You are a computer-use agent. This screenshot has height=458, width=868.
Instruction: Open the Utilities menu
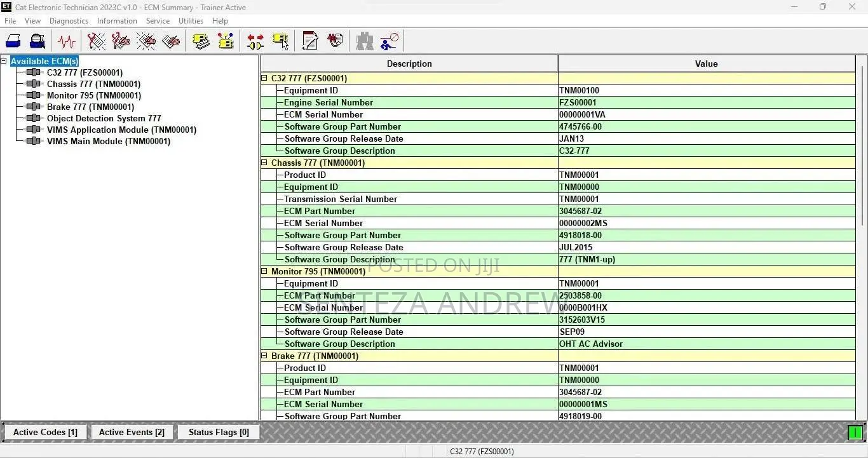[x=191, y=21]
